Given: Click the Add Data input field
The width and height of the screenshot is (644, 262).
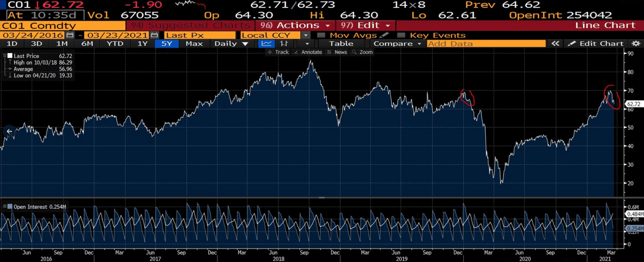Looking at the screenshot, I should 487,43.
